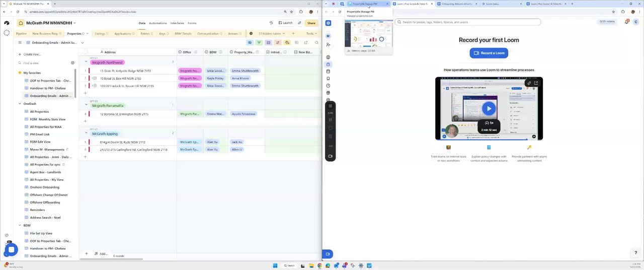The image size is (644, 270).
Task: Click Find a view search field
Action: [43, 63]
